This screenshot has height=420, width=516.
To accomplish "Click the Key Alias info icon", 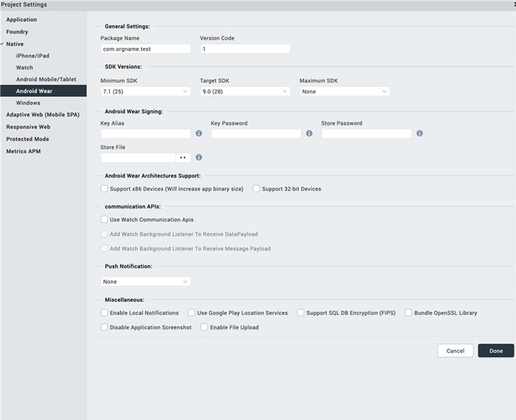I will [x=199, y=134].
